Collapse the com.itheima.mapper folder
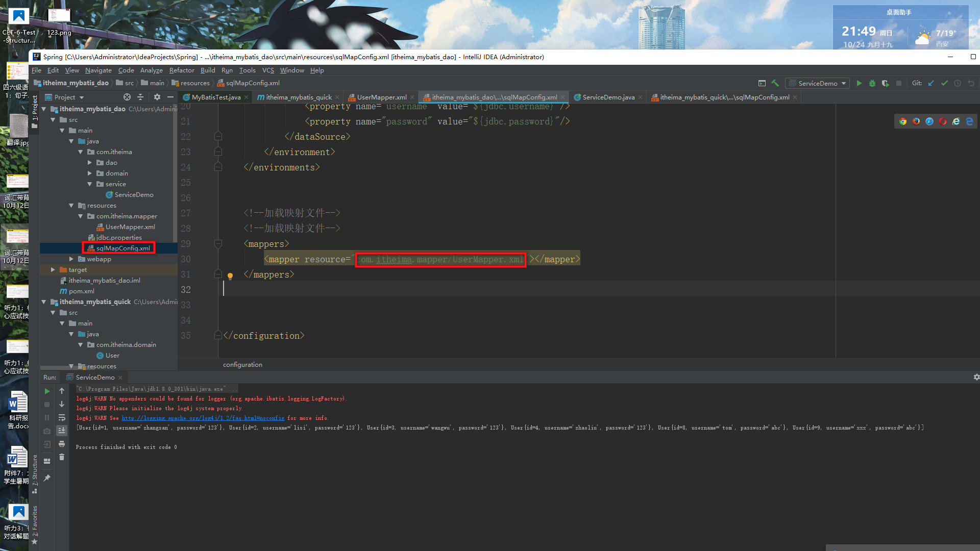This screenshot has width=980, height=551. click(x=81, y=216)
